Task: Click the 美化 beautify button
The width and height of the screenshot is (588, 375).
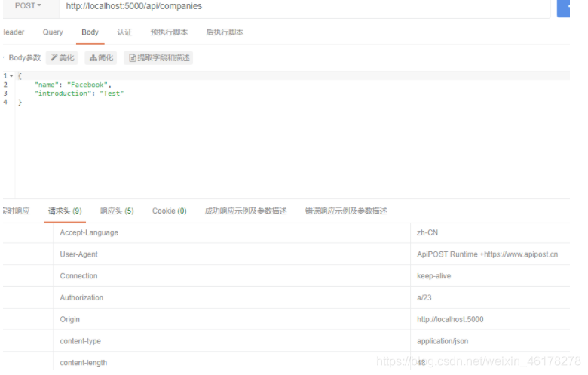Action: pos(62,58)
